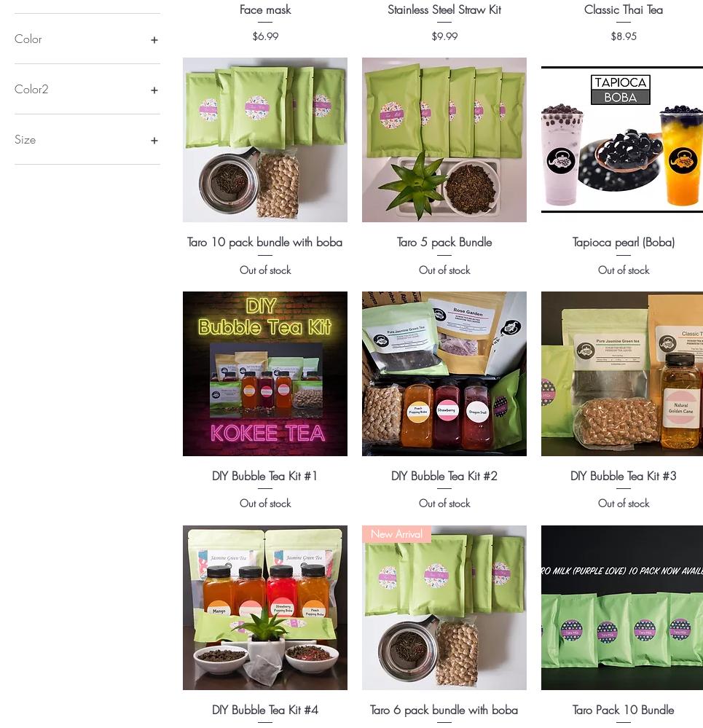The image size is (703, 728).
Task: Click the New Arrival ribbon badge
Action: (397, 534)
